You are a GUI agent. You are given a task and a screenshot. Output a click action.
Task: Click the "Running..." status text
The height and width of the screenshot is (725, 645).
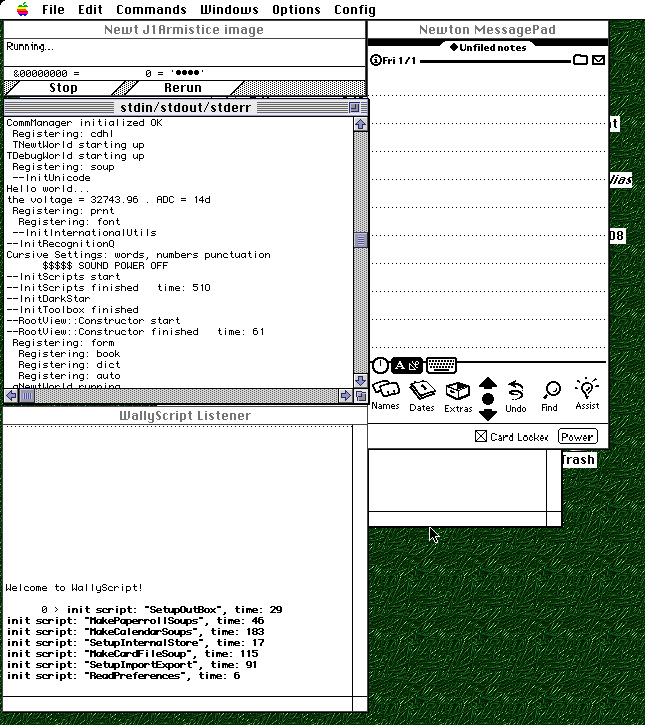pyautogui.click(x=30, y=46)
